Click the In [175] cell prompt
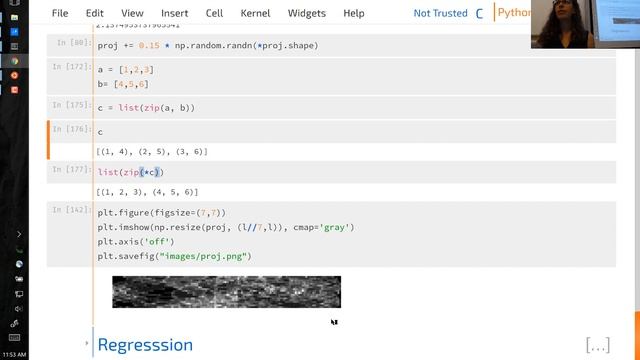This screenshot has height=360, width=640. point(71,105)
